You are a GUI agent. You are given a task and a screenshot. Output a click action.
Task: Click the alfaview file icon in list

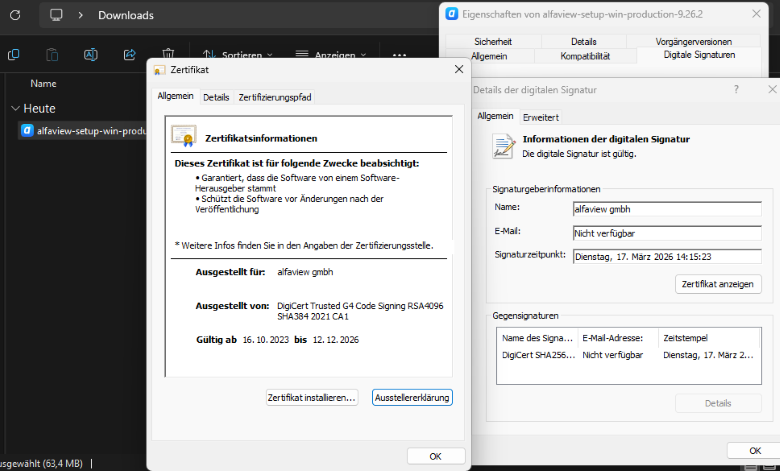(x=27, y=130)
